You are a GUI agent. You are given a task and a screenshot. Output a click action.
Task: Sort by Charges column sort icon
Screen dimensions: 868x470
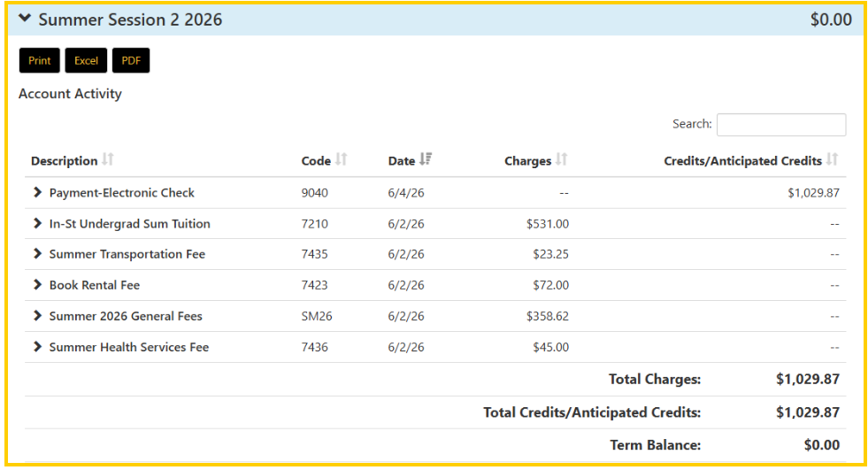coord(562,159)
